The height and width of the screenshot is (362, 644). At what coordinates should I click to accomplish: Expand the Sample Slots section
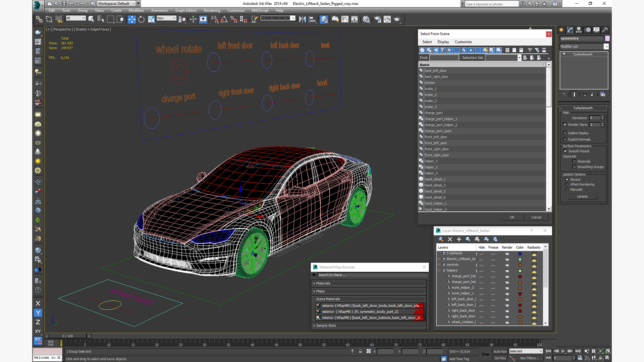[x=369, y=325]
